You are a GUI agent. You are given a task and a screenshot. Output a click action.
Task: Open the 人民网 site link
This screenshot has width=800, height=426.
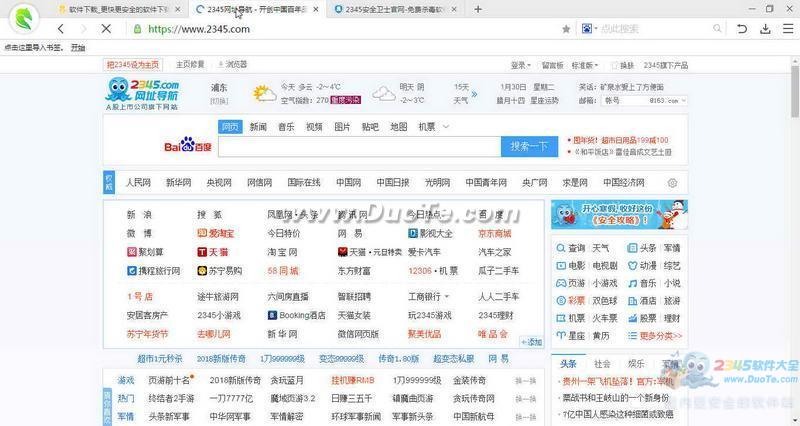[x=138, y=183]
